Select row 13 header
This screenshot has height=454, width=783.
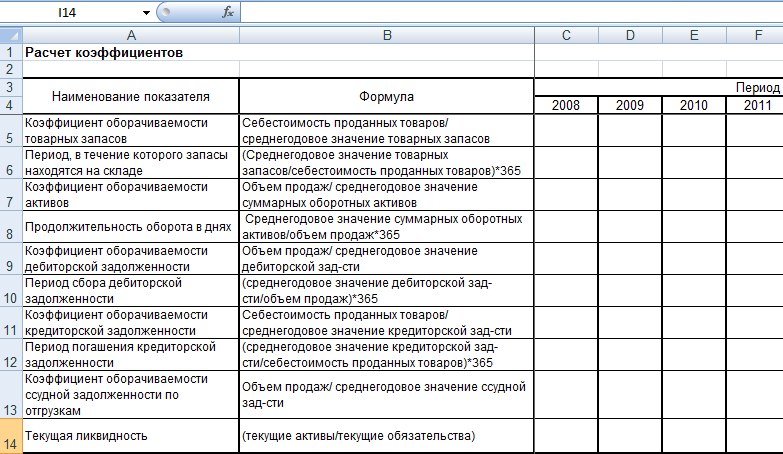tap(11, 395)
